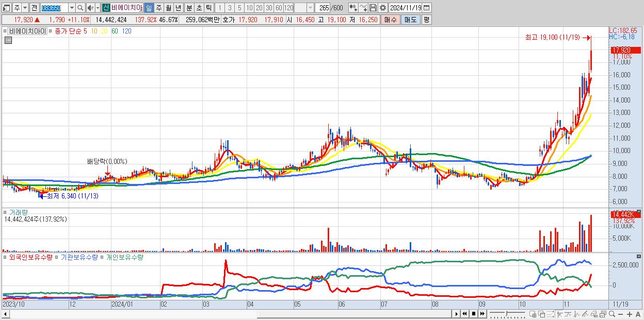
Task: Select monthly 월 chart period
Action: [168, 8]
